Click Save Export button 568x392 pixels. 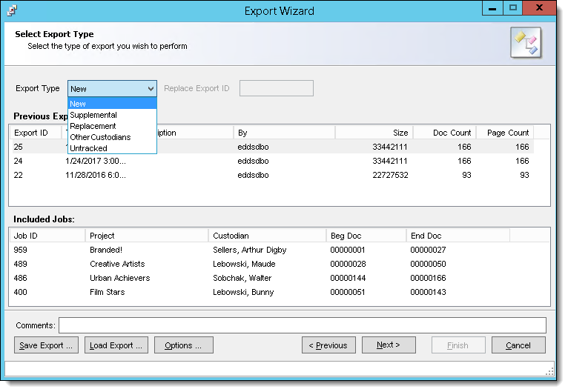tap(47, 345)
